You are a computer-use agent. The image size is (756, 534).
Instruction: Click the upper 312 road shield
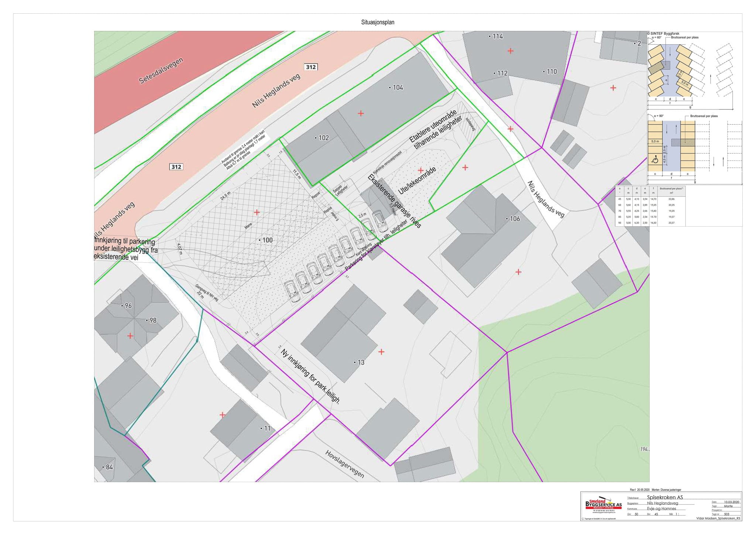coord(311,67)
